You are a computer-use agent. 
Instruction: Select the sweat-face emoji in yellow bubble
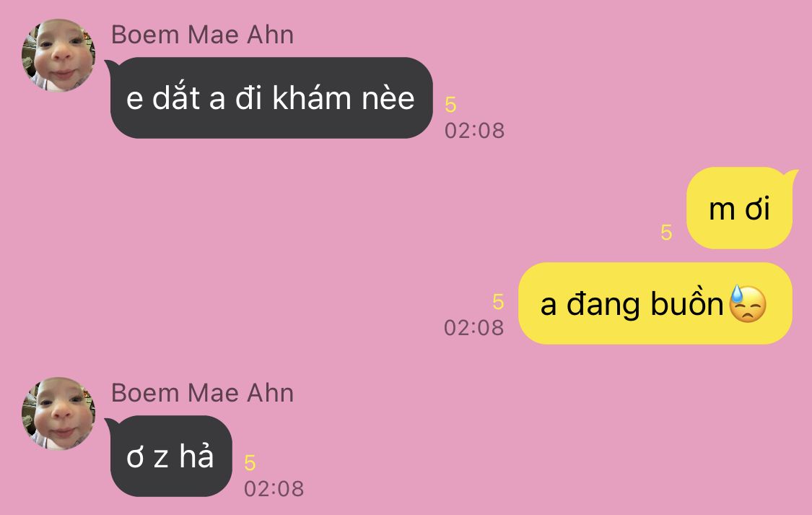[747, 304]
